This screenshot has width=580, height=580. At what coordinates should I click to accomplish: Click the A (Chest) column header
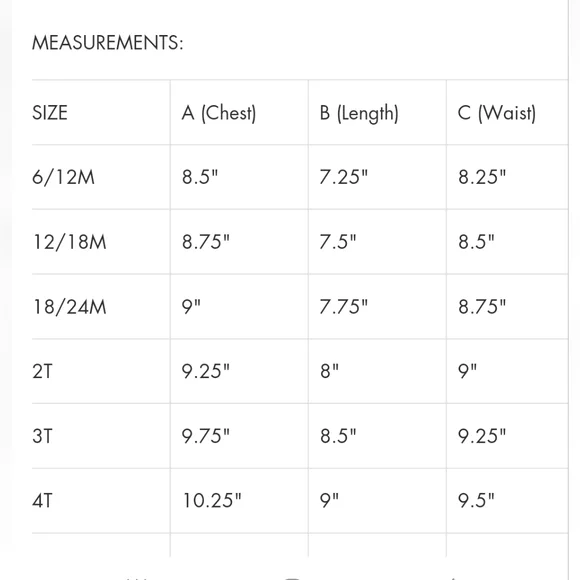219,113
